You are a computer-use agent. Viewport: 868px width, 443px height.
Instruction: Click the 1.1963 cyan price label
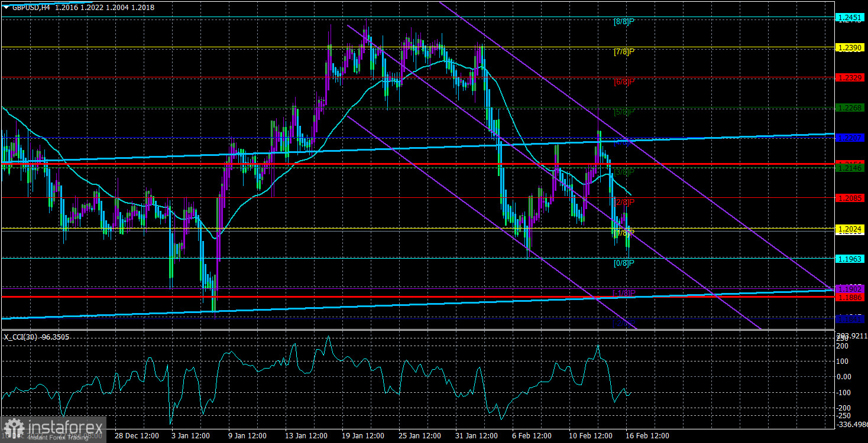tap(851, 259)
